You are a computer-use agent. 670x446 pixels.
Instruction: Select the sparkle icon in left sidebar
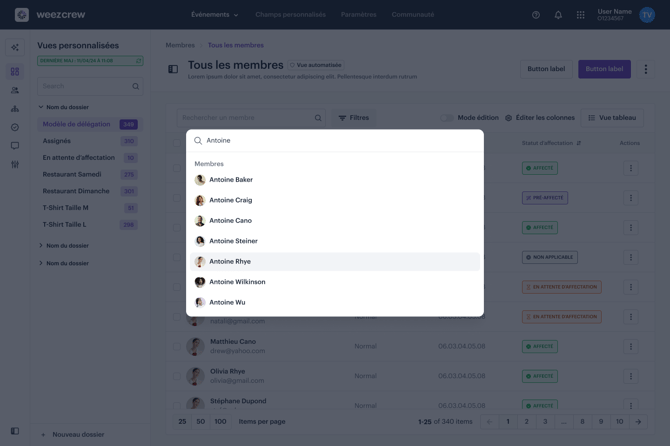pos(15,47)
